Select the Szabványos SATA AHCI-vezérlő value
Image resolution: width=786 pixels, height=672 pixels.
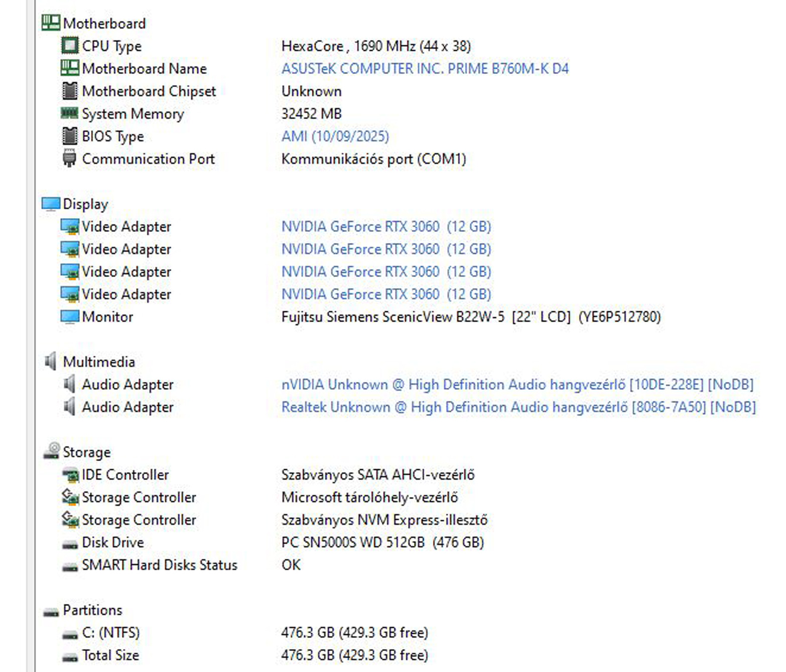point(378,475)
